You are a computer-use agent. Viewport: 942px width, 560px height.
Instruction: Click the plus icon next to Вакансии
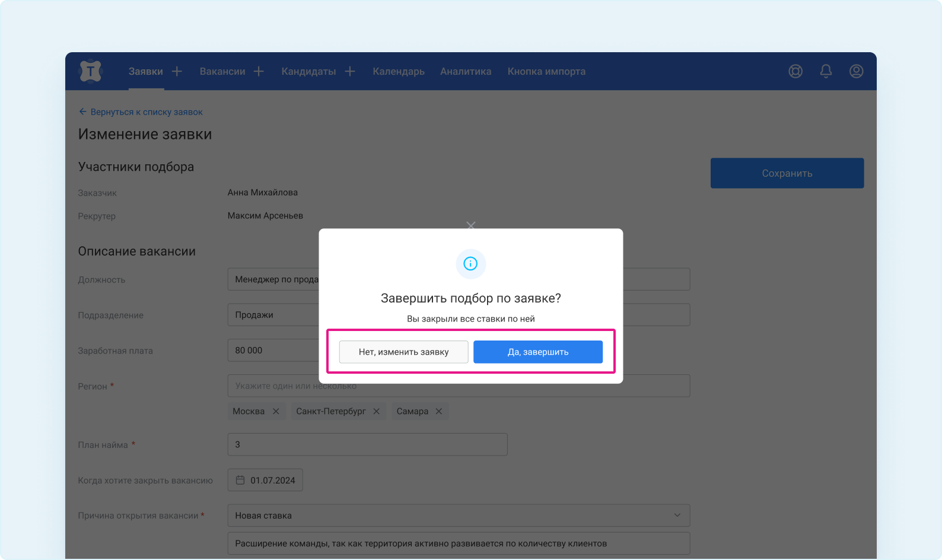(259, 71)
